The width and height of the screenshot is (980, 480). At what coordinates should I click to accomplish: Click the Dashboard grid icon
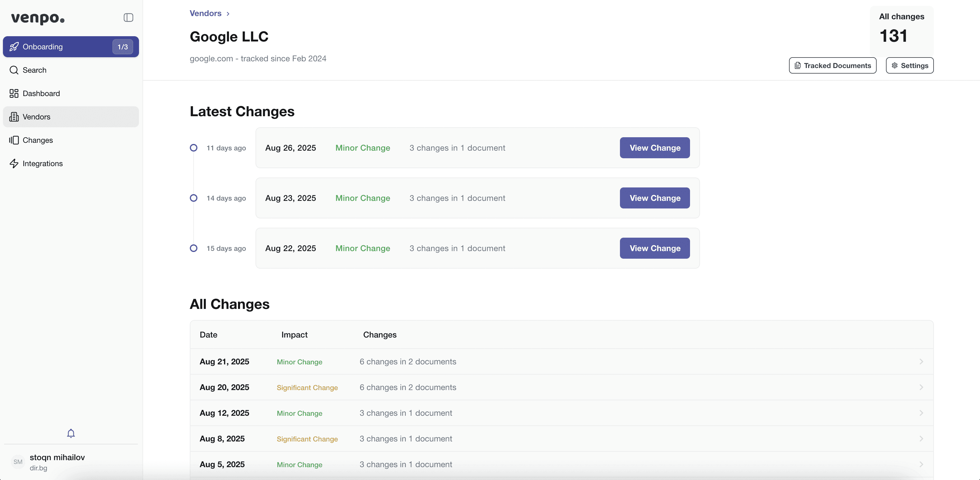click(x=14, y=93)
